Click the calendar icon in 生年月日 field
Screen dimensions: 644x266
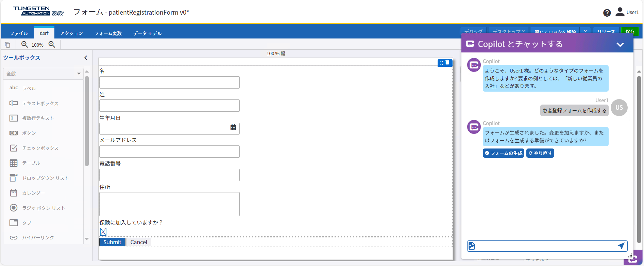(233, 127)
